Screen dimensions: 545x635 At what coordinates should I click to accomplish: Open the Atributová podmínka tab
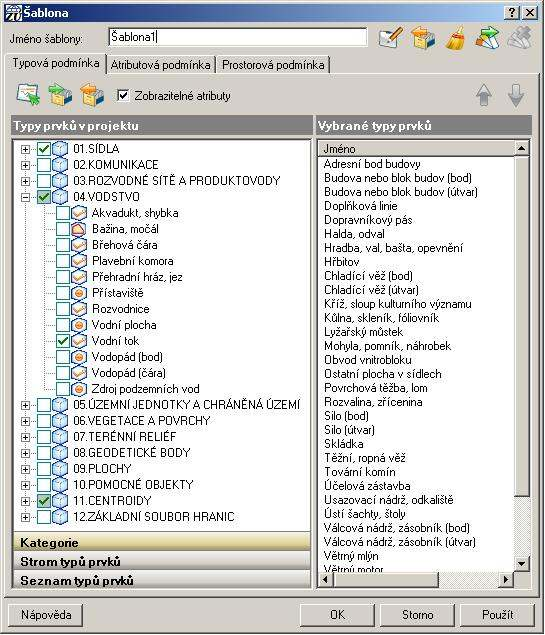[160, 65]
